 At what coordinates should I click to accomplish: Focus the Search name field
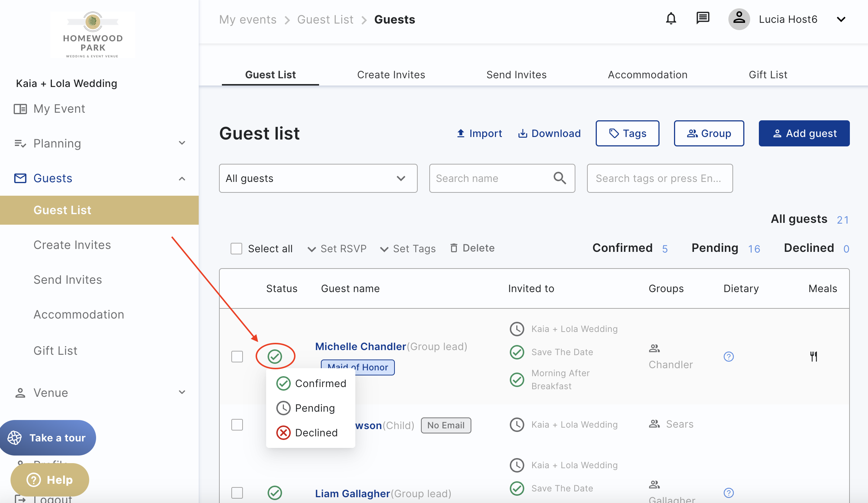[x=502, y=178]
